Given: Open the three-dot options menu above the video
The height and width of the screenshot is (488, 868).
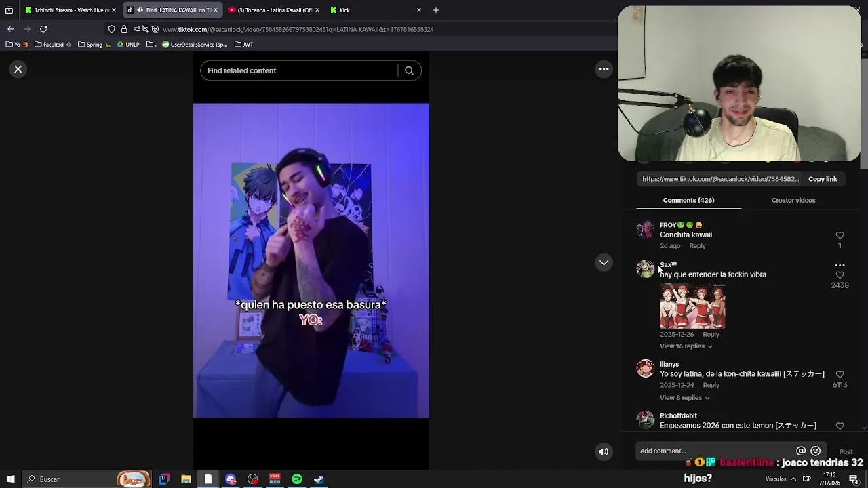Looking at the screenshot, I should click(x=604, y=69).
